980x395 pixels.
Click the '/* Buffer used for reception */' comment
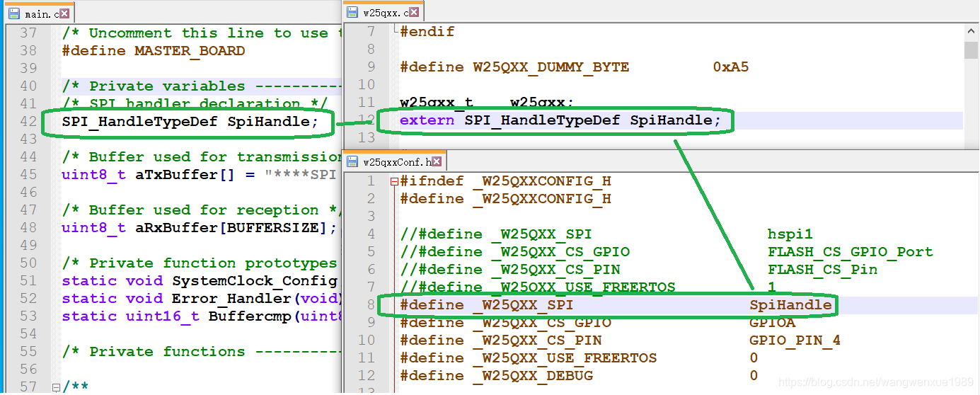pyautogui.click(x=202, y=210)
